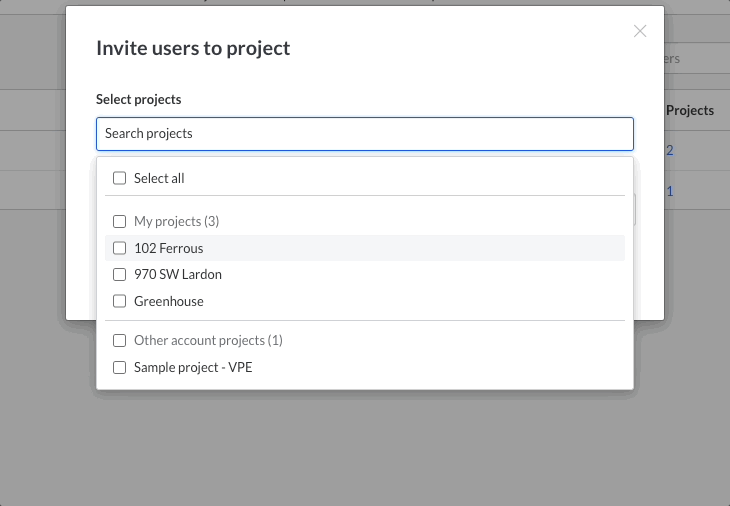Check the Sample project - VPE checkbox
The image size is (730, 506).
[120, 368]
